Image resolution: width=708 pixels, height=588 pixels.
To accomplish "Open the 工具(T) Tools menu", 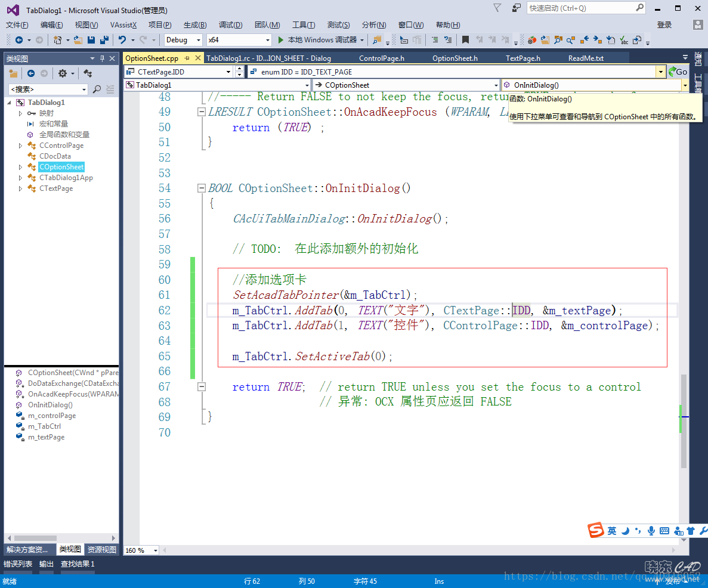I will [x=304, y=25].
